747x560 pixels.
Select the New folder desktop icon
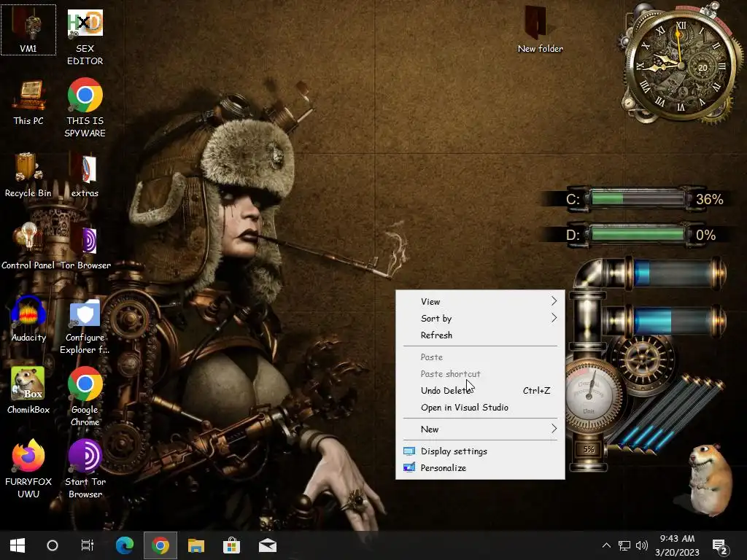541,30
